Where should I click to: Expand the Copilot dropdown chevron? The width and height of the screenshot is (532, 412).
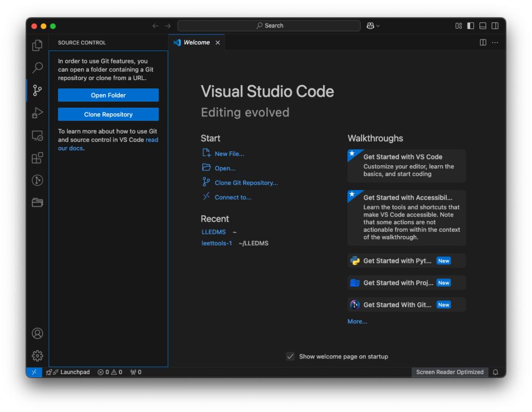378,26
